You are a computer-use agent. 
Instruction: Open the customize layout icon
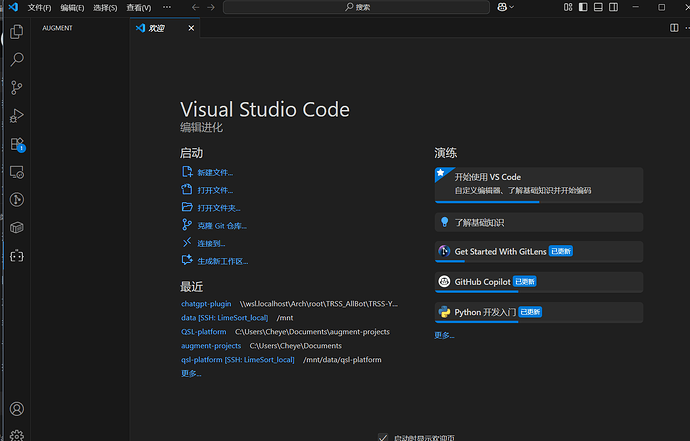(x=568, y=7)
